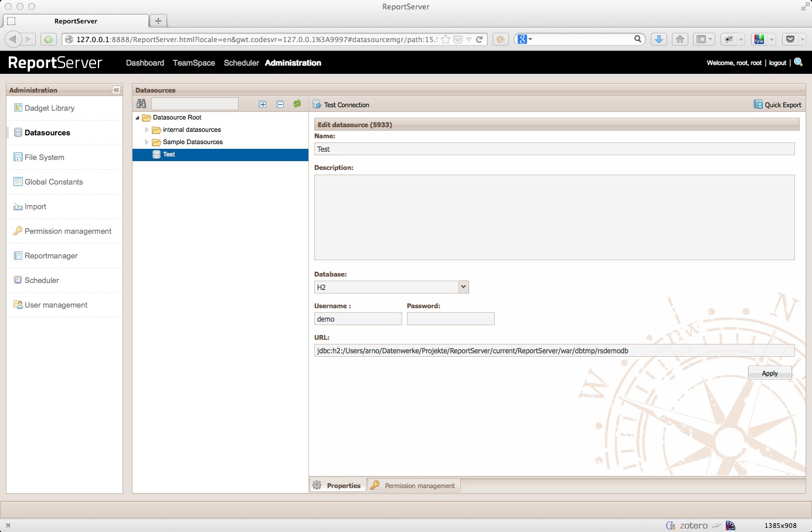Screen dimensions: 812x532
Task: Select Sample Datasources folder label
Action: pyautogui.click(x=193, y=142)
